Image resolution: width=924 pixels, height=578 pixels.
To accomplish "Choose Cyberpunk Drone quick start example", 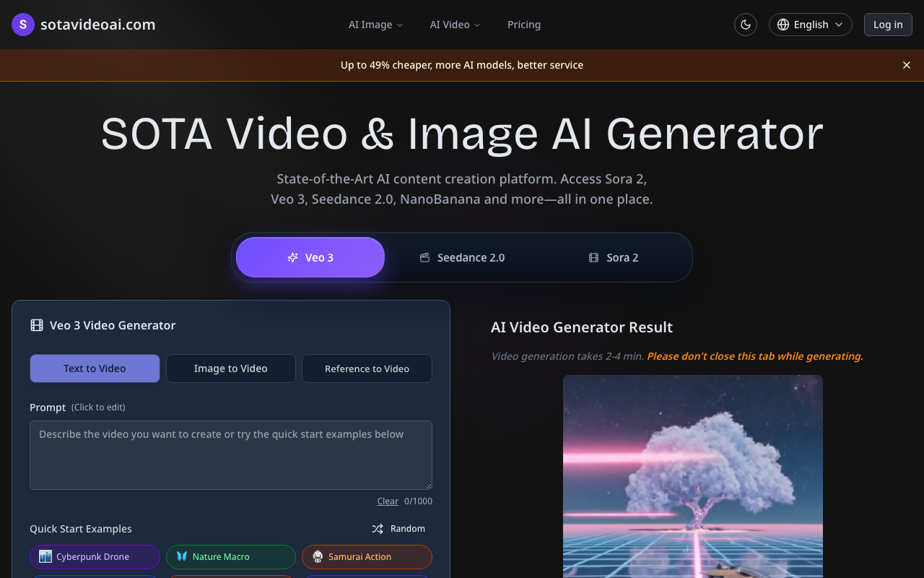I will coord(95,557).
